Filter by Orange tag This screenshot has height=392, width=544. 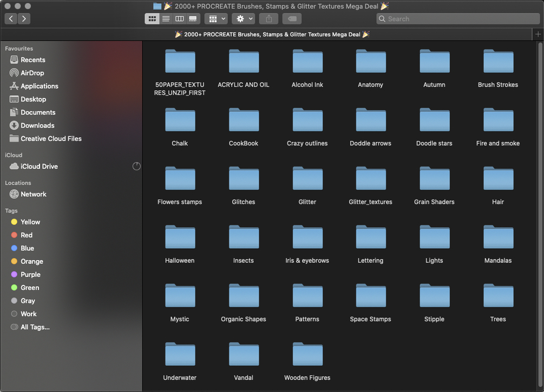27,262
